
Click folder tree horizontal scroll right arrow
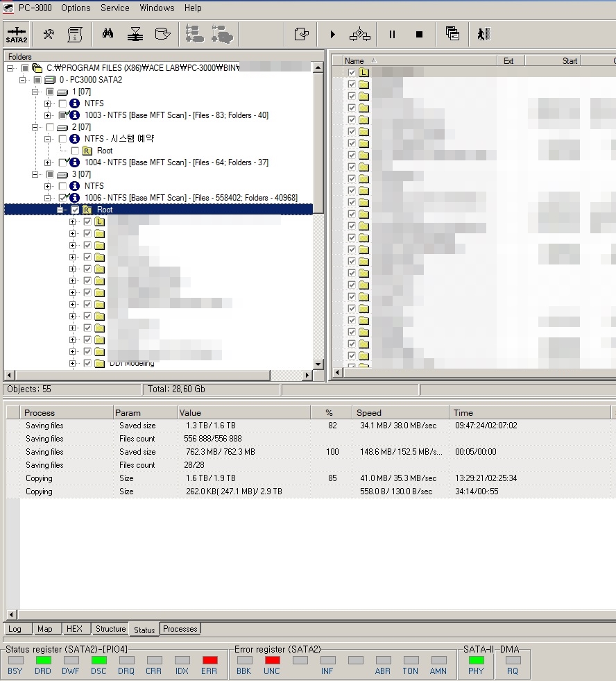pyautogui.click(x=307, y=376)
